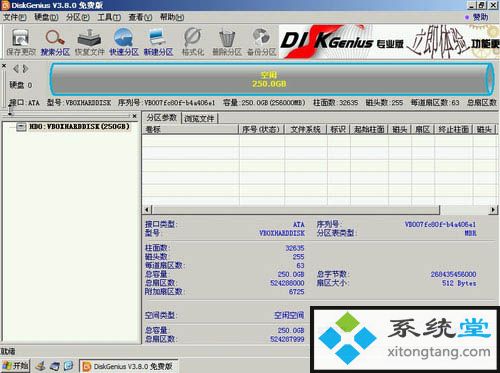Screen dimensions: 500x373
Task: Click the 搜索分区 search partition icon
Action: pyautogui.click(x=55, y=42)
